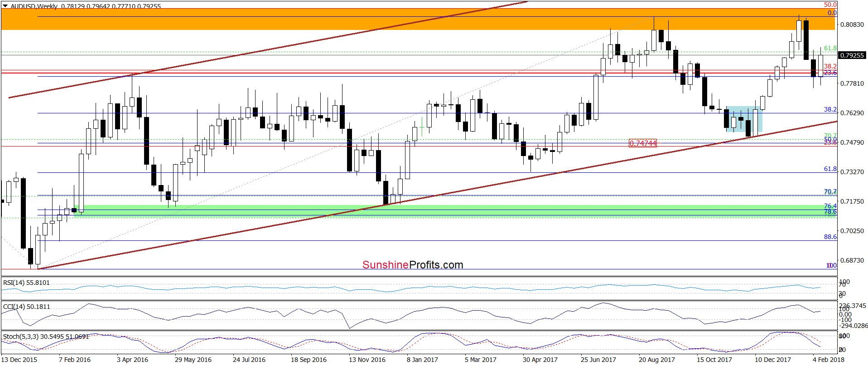Click the 0.76290 price axis label

pos(852,113)
